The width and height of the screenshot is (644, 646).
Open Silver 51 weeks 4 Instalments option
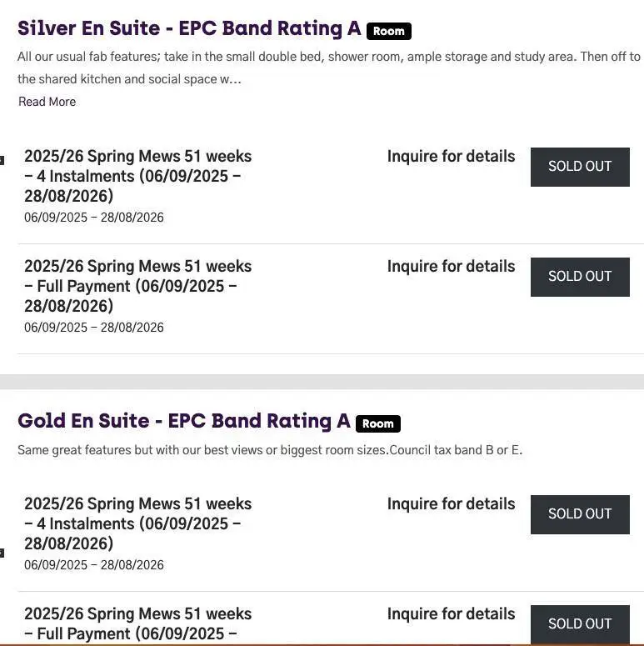pyautogui.click(x=138, y=176)
